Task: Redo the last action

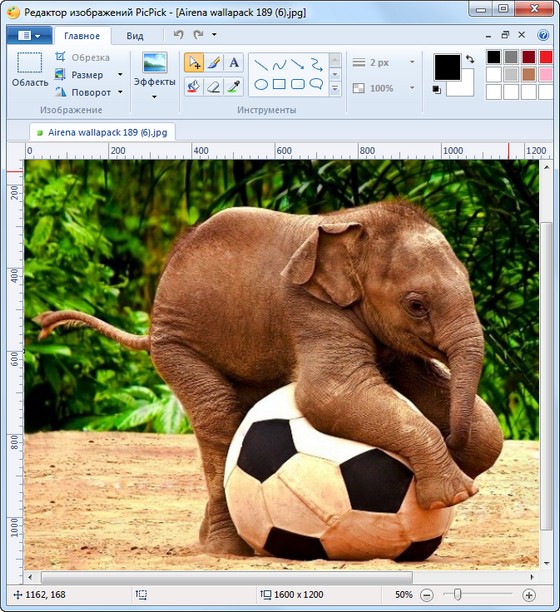Action: coord(198,35)
